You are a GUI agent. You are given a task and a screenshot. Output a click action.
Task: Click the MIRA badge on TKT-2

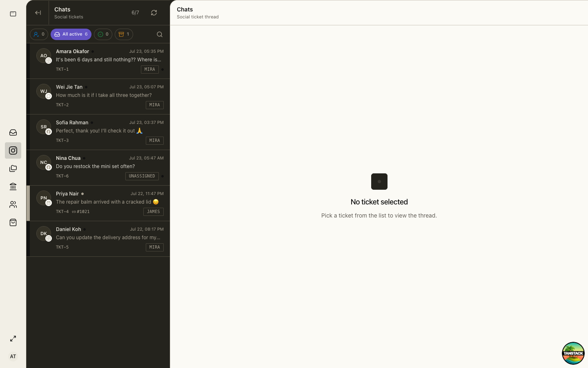[155, 105]
